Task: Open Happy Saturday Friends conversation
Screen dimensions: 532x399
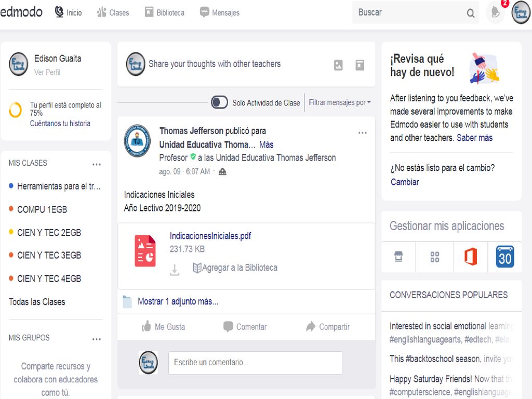Action: [451, 385]
